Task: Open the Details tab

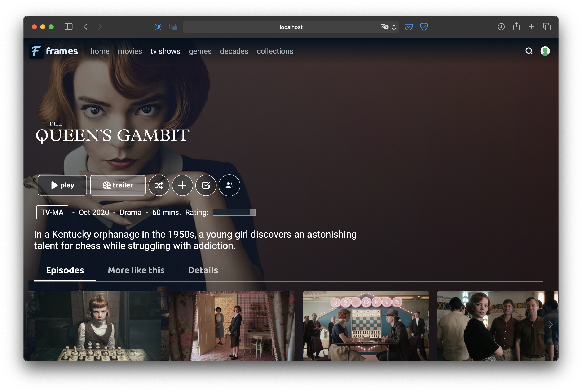Action: coord(203,270)
